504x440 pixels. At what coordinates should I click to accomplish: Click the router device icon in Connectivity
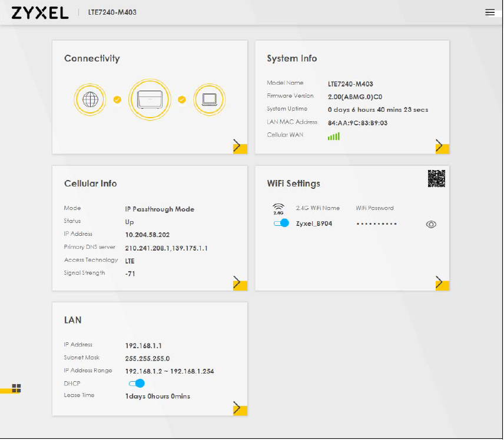[150, 99]
